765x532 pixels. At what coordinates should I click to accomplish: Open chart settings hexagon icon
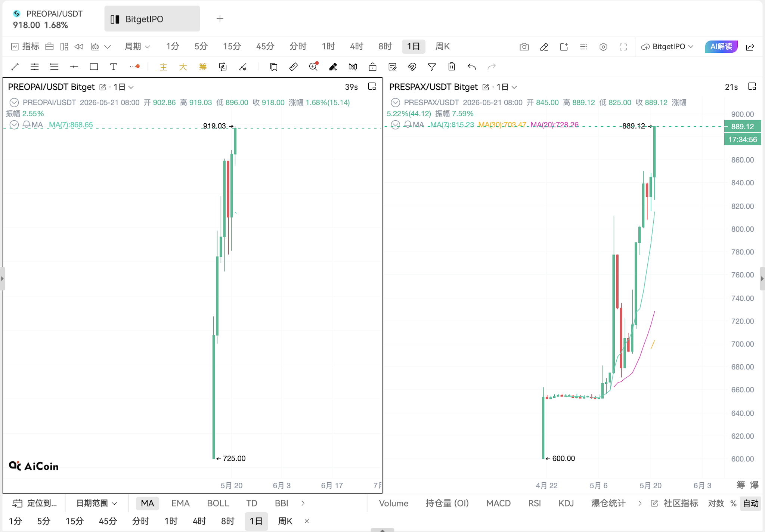(603, 47)
